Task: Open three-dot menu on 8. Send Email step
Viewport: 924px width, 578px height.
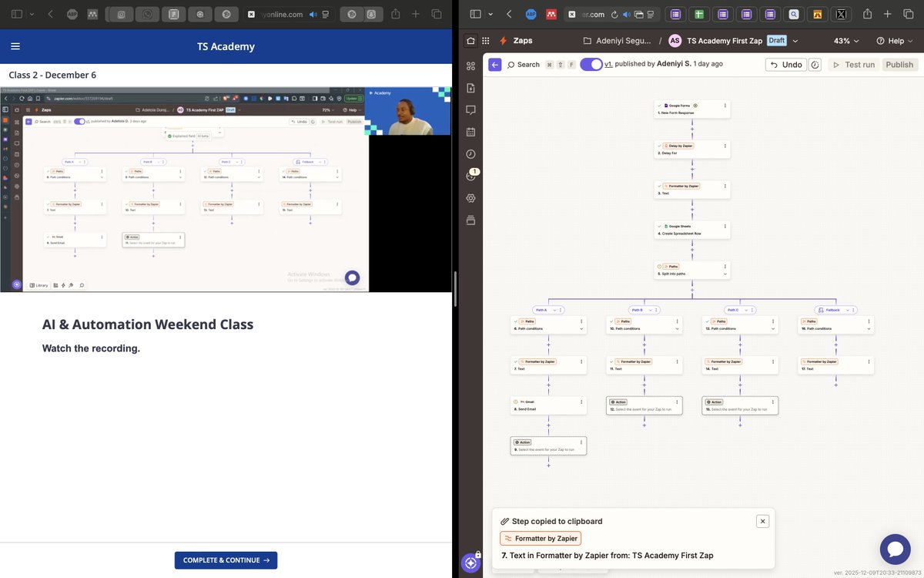Action: pos(581,402)
